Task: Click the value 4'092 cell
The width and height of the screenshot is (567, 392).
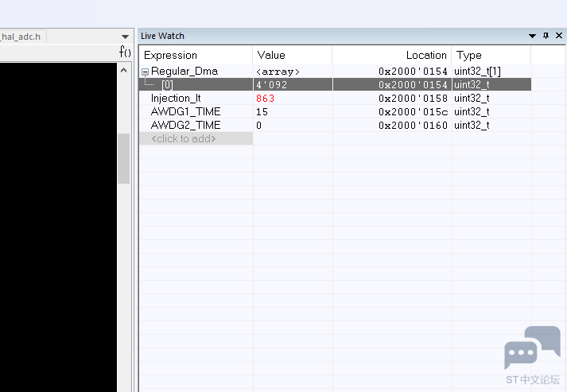Action: click(x=293, y=84)
